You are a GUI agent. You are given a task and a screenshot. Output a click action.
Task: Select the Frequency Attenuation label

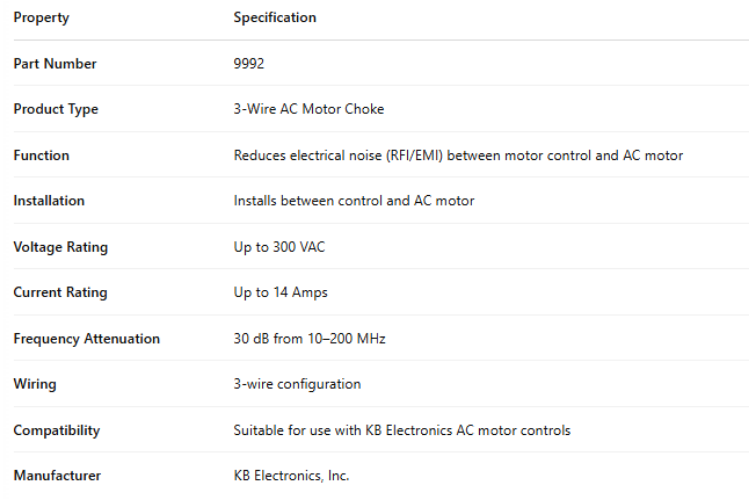tap(87, 339)
